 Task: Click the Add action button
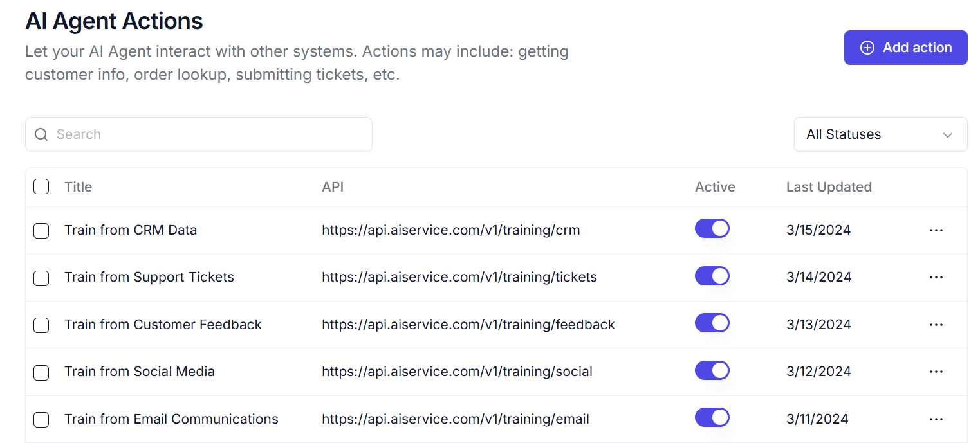(905, 47)
